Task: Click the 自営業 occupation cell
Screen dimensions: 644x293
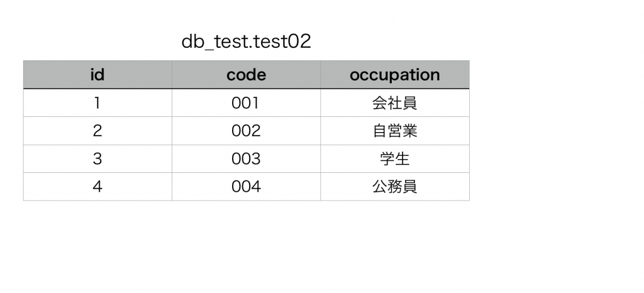Action: (394, 131)
